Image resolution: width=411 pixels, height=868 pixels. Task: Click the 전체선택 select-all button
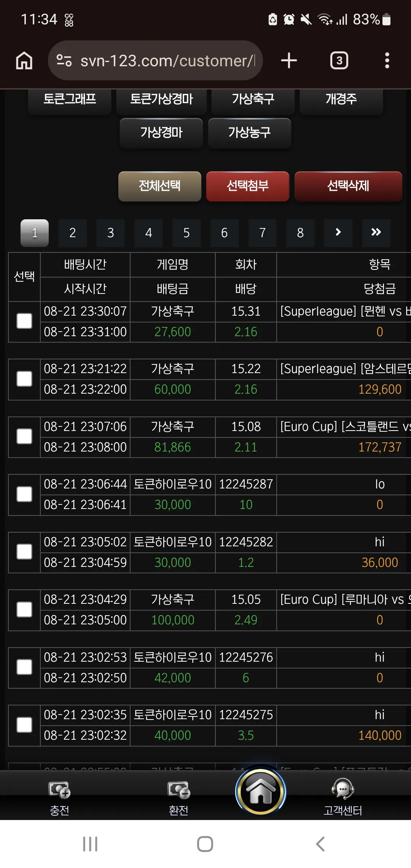click(x=160, y=186)
